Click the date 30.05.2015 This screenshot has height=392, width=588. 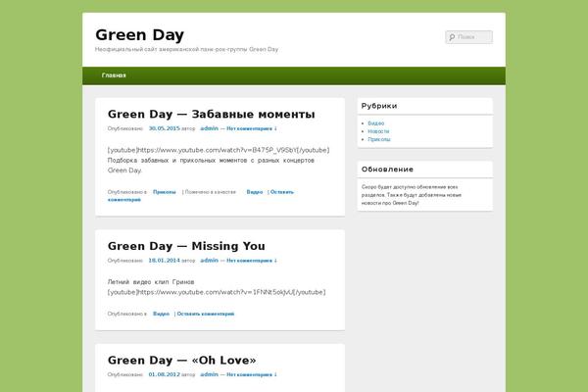(x=165, y=128)
